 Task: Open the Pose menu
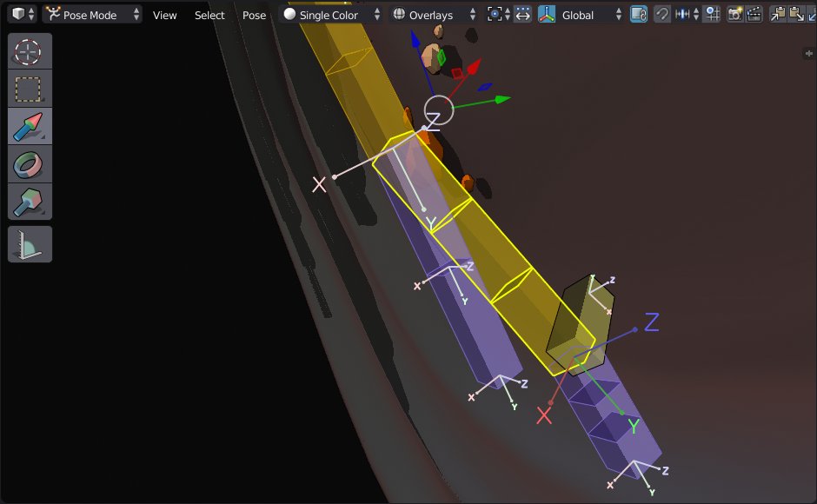pyautogui.click(x=254, y=14)
